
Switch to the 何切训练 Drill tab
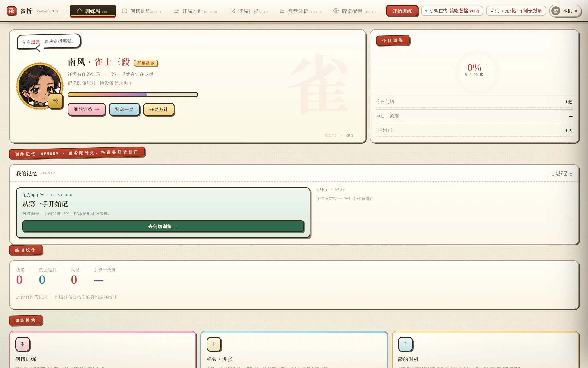tap(142, 11)
